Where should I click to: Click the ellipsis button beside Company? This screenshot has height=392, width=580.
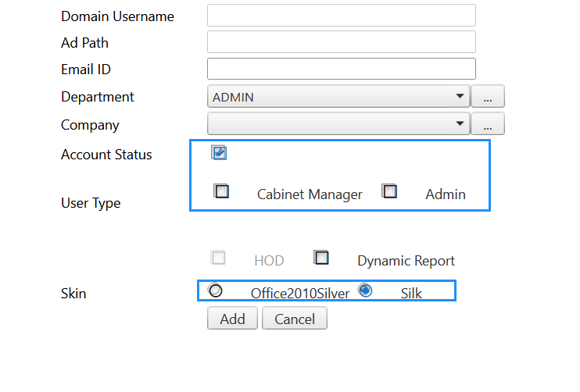488,124
